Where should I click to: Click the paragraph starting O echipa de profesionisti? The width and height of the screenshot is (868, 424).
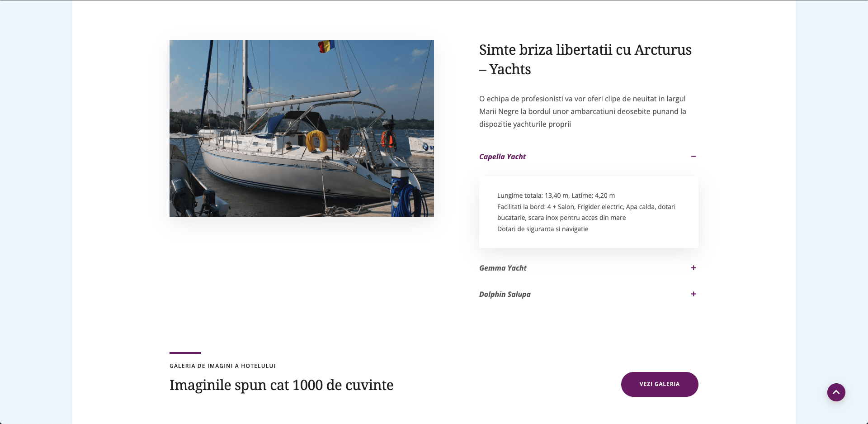click(583, 111)
